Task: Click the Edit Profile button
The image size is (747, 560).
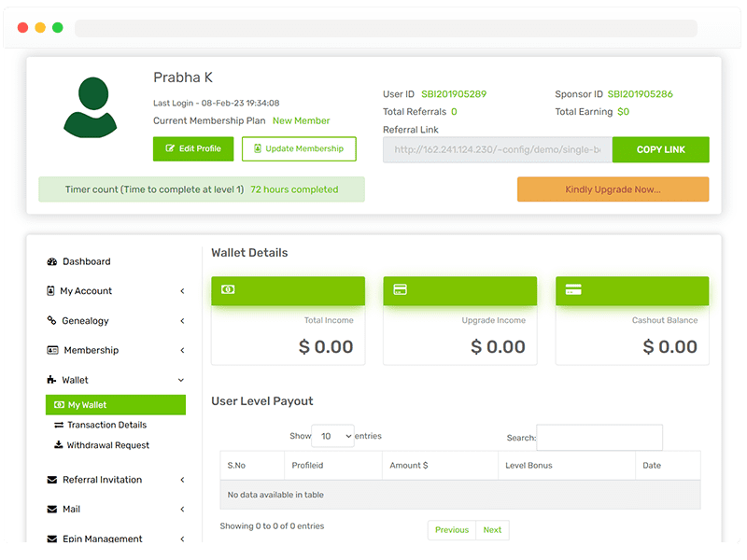Action: pyautogui.click(x=193, y=149)
